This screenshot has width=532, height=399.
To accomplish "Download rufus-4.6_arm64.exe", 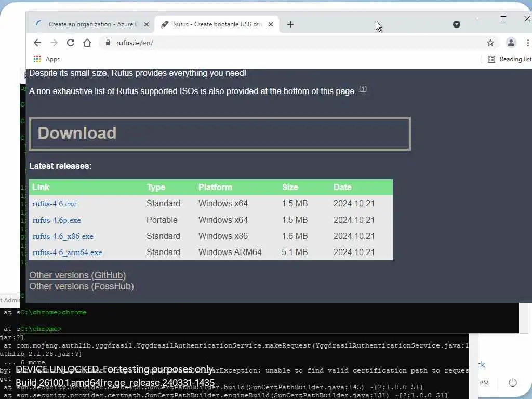I will click(67, 253).
